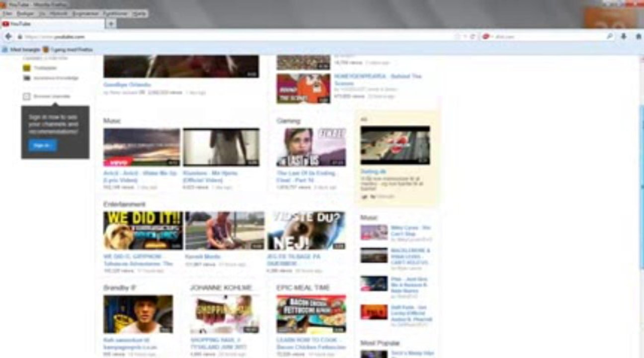This screenshot has width=644, height=358.
Task: Open the Historik menu
Action: (x=59, y=13)
